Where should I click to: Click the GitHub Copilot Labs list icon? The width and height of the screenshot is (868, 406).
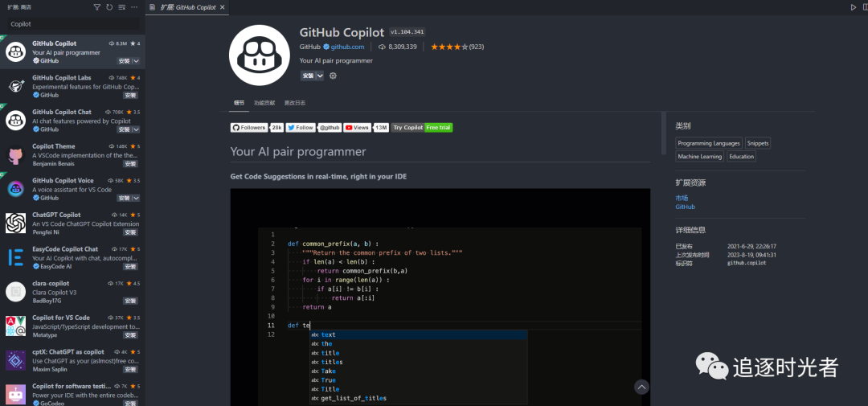tap(15, 86)
